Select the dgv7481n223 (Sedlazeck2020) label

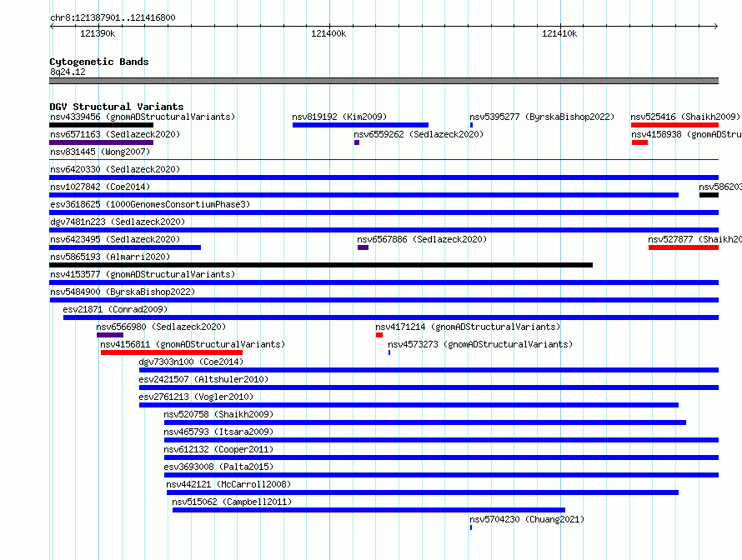(x=118, y=222)
